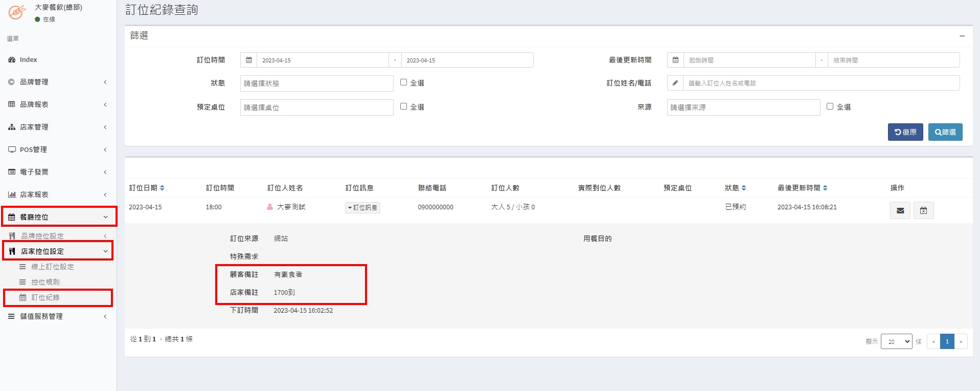This screenshot has height=391, width=980.
Task: Click the 最後更新時間 column sort icon
Action: pyautogui.click(x=825, y=188)
